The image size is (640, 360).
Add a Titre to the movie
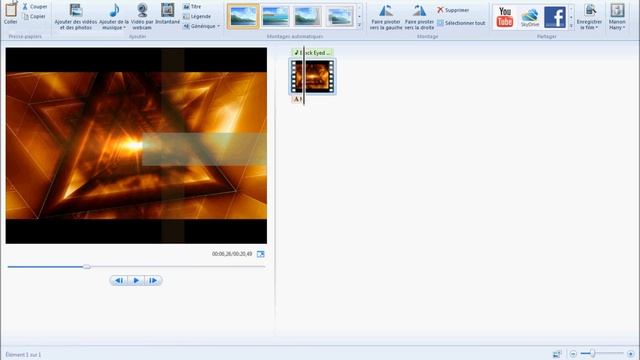click(x=192, y=7)
